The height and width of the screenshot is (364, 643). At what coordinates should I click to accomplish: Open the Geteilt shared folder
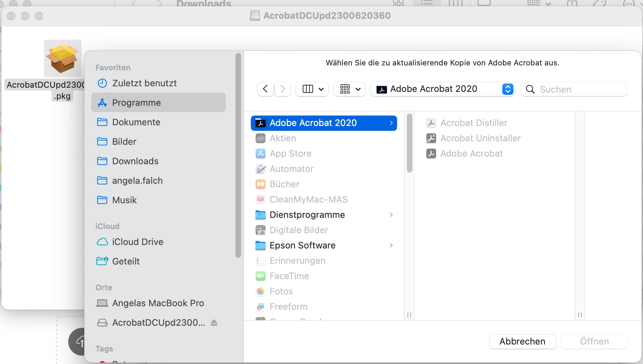(158, 261)
